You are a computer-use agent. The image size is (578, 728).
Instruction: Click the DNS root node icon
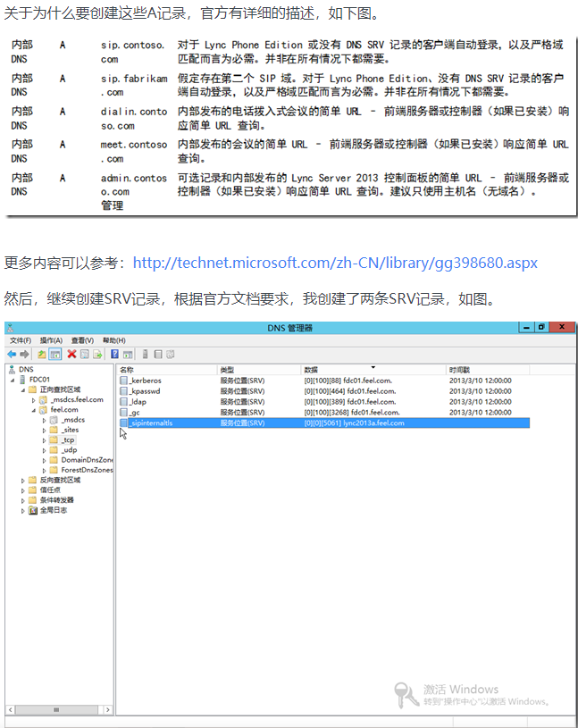coord(12,370)
